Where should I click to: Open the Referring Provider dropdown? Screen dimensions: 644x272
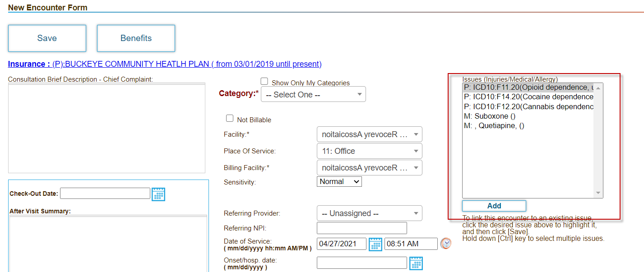click(x=369, y=213)
